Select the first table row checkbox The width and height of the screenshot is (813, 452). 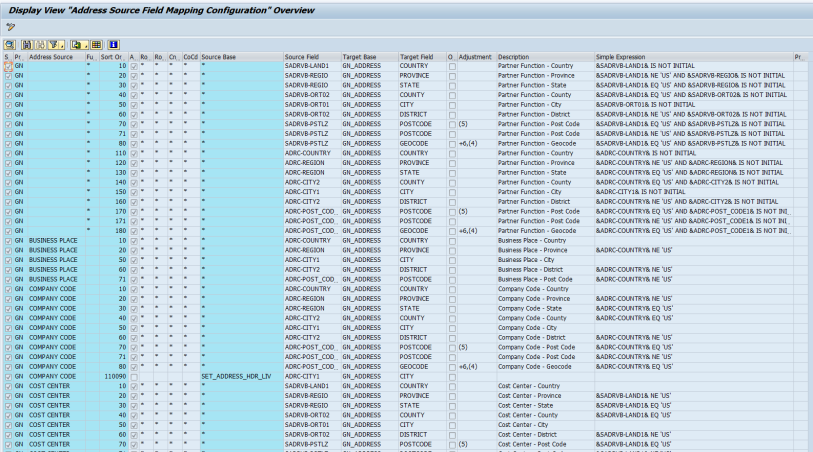point(8,66)
